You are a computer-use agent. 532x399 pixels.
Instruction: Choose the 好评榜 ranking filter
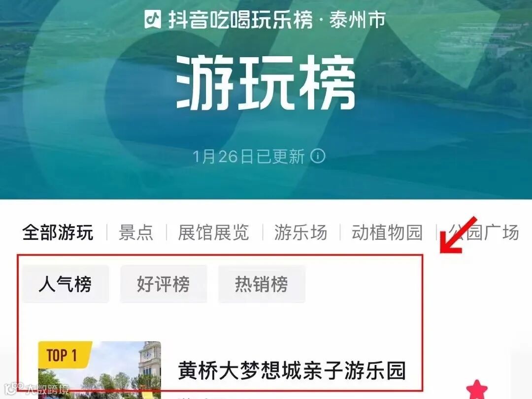coord(164,284)
